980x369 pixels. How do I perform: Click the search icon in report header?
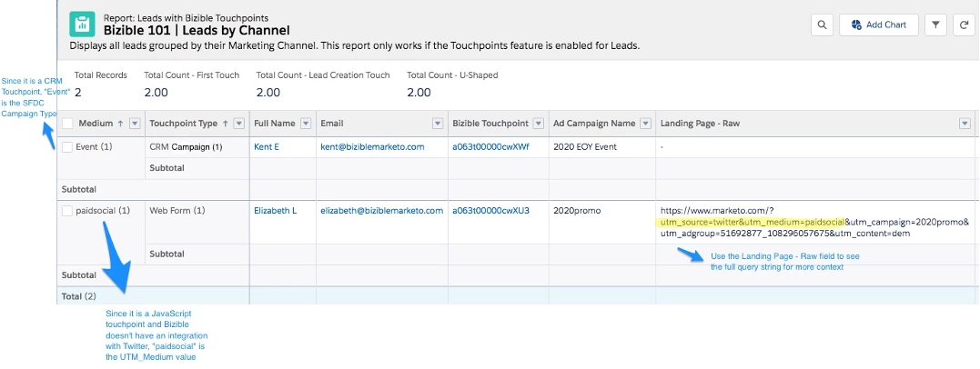(x=822, y=25)
